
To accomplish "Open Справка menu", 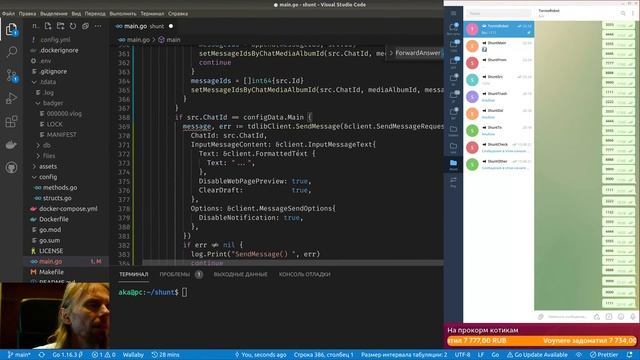I will point(178,13).
